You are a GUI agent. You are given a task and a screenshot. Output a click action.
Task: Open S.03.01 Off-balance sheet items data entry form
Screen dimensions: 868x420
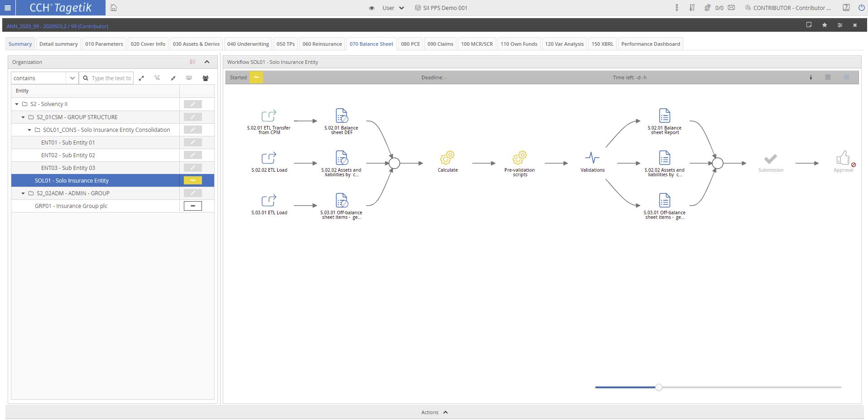[x=341, y=201]
